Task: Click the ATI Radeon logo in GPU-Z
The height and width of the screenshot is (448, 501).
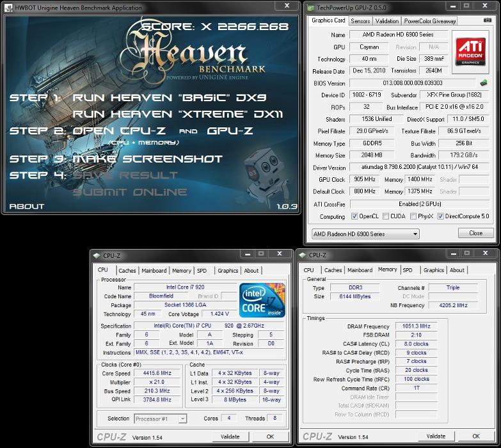Action: (x=470, y=51)
